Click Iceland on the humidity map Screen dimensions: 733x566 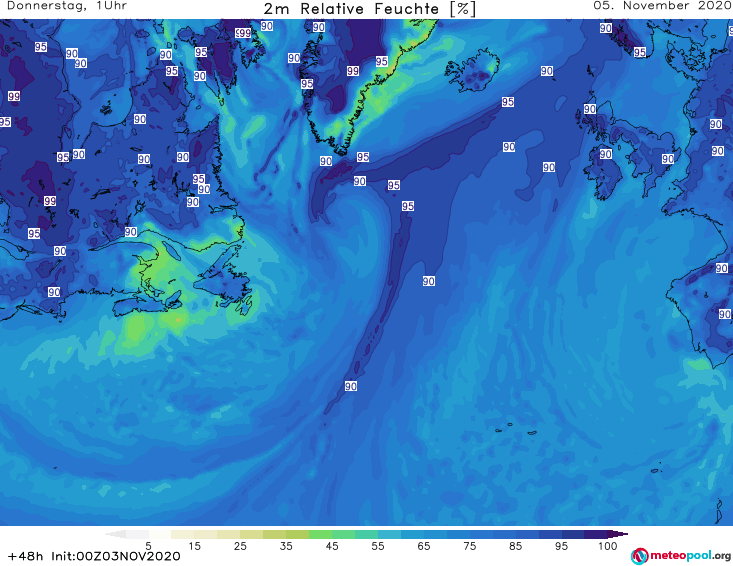(x=473, y=71)
